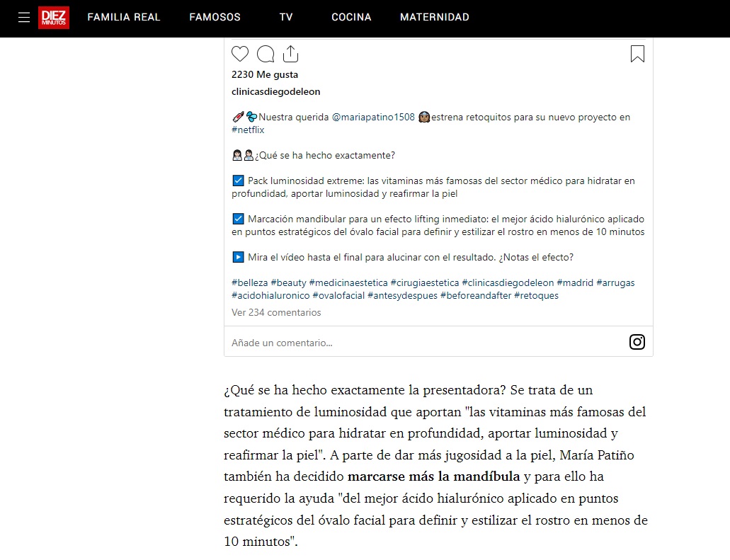
Task: Open the clinicasdiegodeleon profile link
Action: (275, 91)
